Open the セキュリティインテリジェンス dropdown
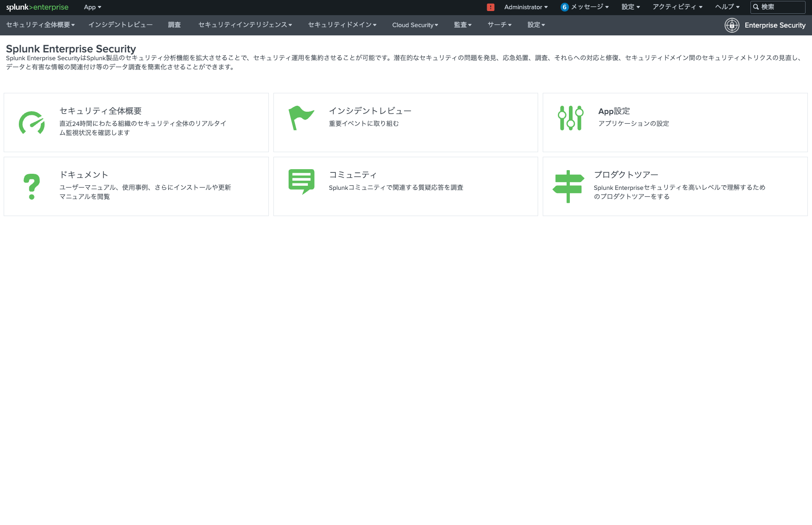This screenshot has width=812, height=525. [x=244, y=25]
